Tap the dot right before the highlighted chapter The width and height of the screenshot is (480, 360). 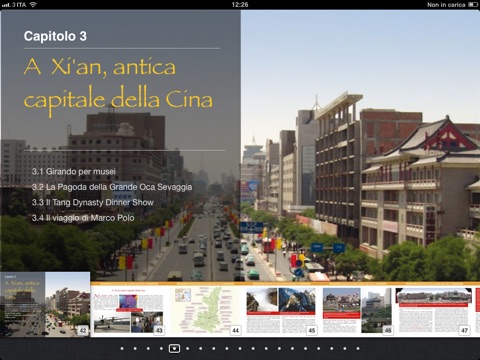(161, 349)
